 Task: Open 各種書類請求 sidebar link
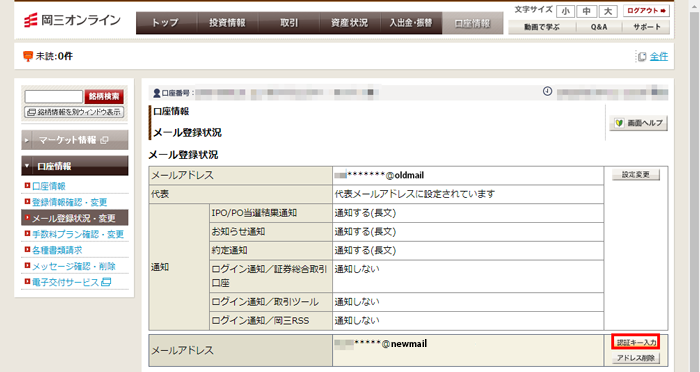click(x=57, y=250)
